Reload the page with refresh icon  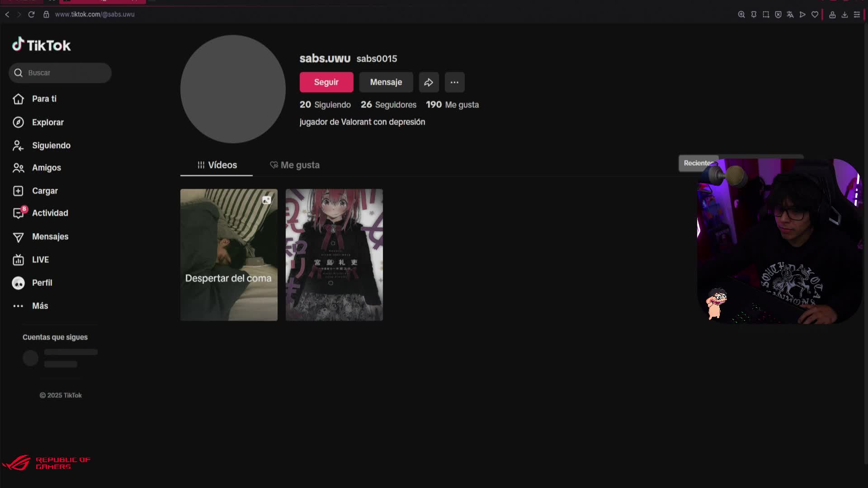pyautogui.click(x=31, y=14)
